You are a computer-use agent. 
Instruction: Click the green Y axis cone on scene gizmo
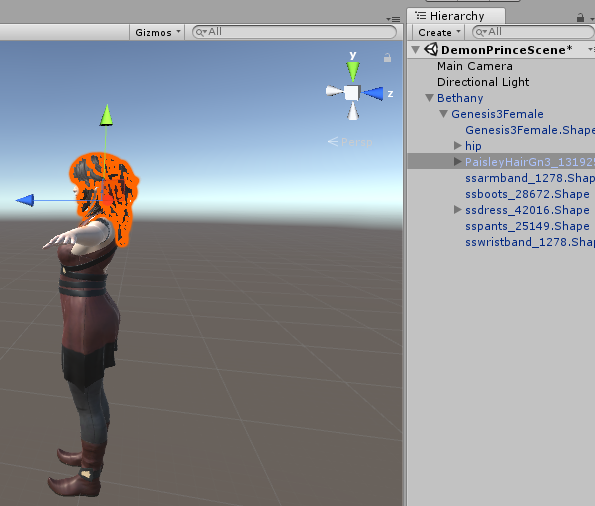[x=353, y=71]
